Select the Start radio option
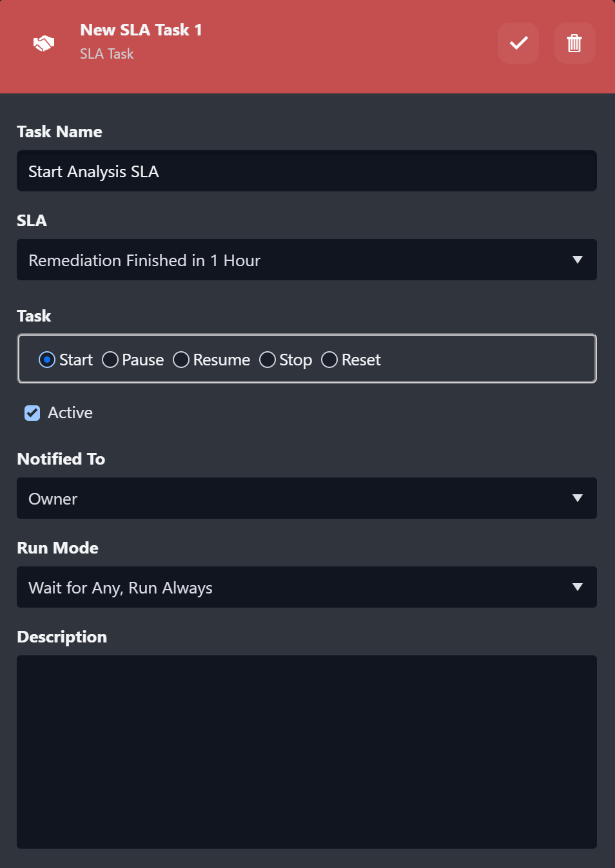 [x=47, y=360]
